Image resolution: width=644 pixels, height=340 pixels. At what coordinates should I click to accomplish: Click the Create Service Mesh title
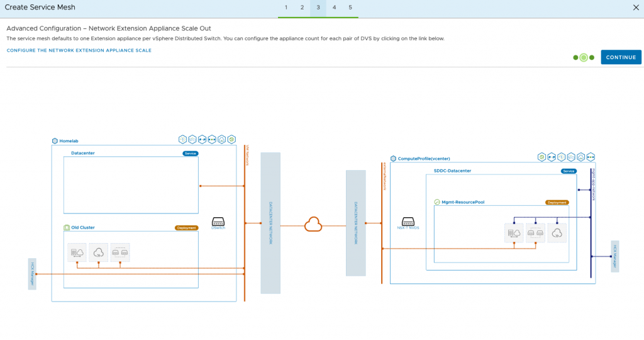pos(40,8)
